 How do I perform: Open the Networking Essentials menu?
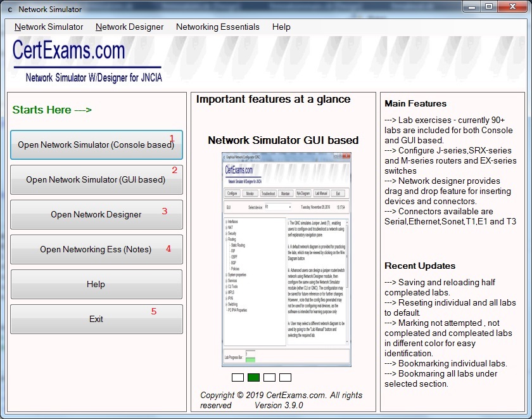218,27
